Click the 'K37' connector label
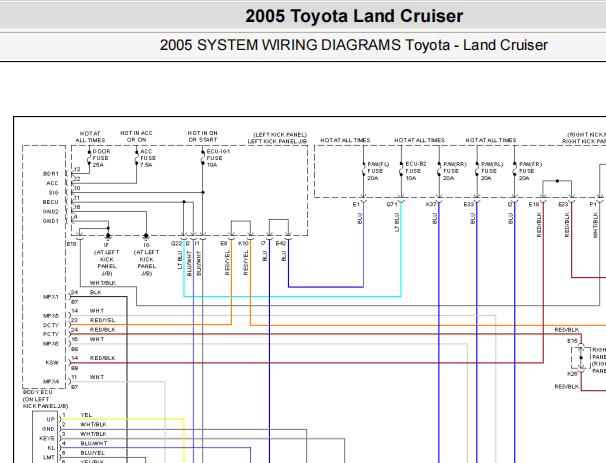 coord(431,204)
